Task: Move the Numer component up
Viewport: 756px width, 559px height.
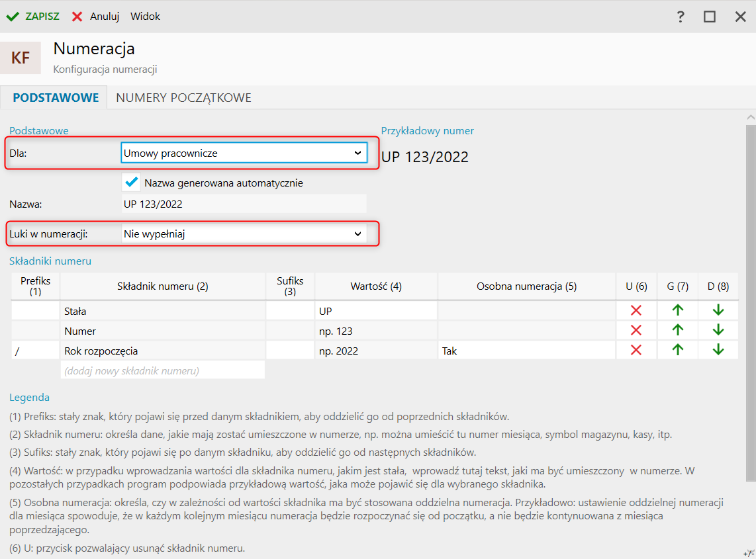Action: (677, 330)
